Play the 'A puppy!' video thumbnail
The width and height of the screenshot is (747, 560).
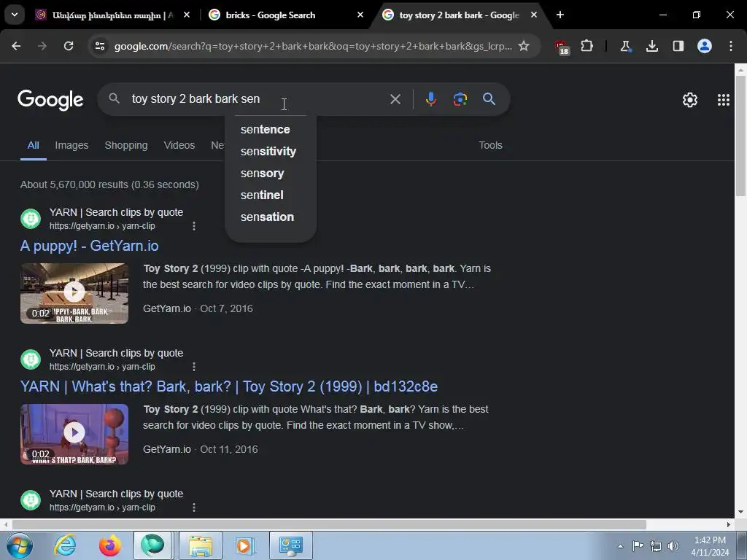[x=74, y=293]
